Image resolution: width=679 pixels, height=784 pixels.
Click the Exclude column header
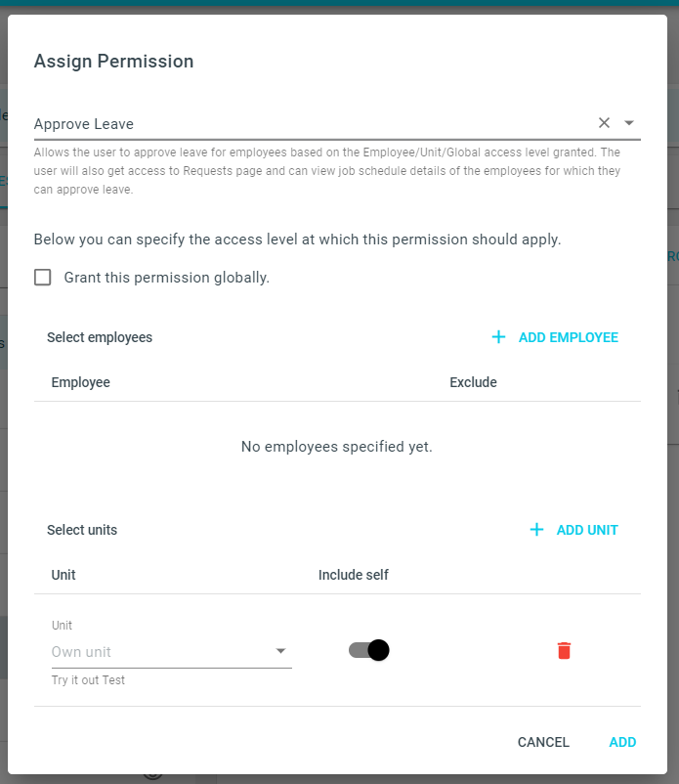pos(473,382)
